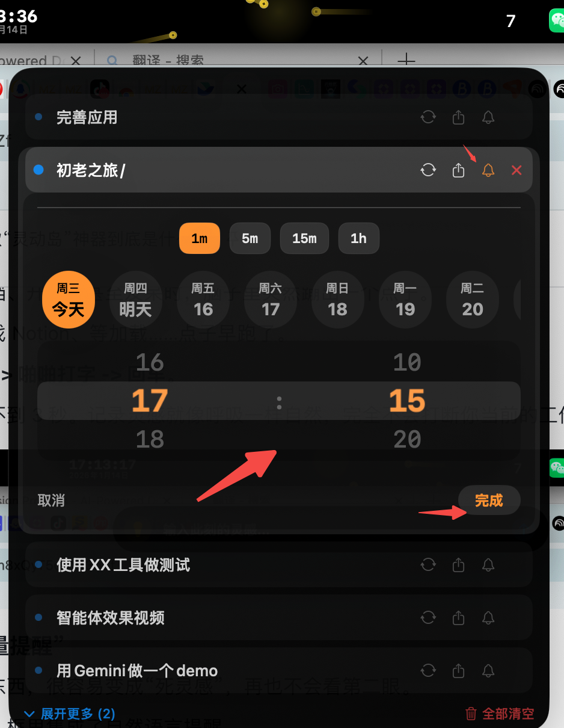Select minute 20 in time picker
This screenshot has height=728, width=564.
tap(407, 440)
